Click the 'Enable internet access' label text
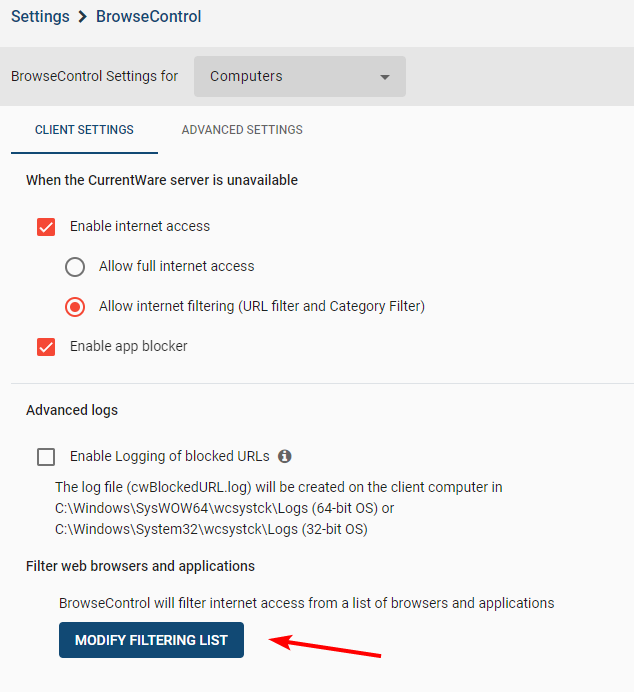The width and height of the screenshot is (634, 692). [x=140, y=226]
